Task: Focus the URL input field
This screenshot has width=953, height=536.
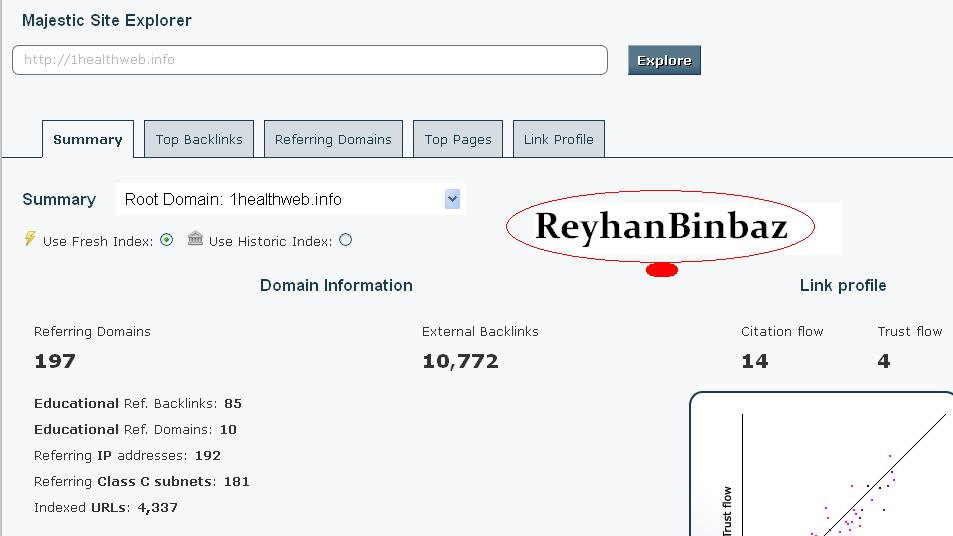Action: (x=310, y=60)
